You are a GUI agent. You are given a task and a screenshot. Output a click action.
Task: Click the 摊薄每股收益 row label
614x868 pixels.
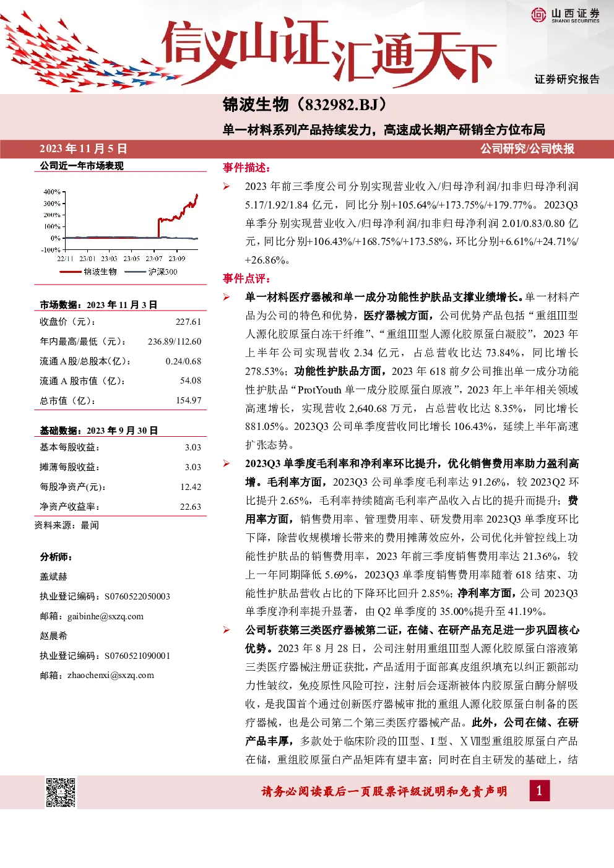pos(70,467)
